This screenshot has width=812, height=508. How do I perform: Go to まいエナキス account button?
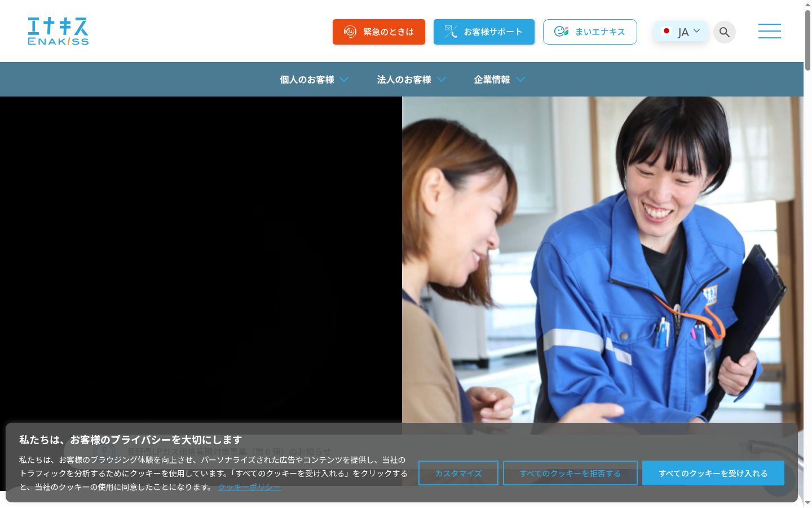pos(590,32)
